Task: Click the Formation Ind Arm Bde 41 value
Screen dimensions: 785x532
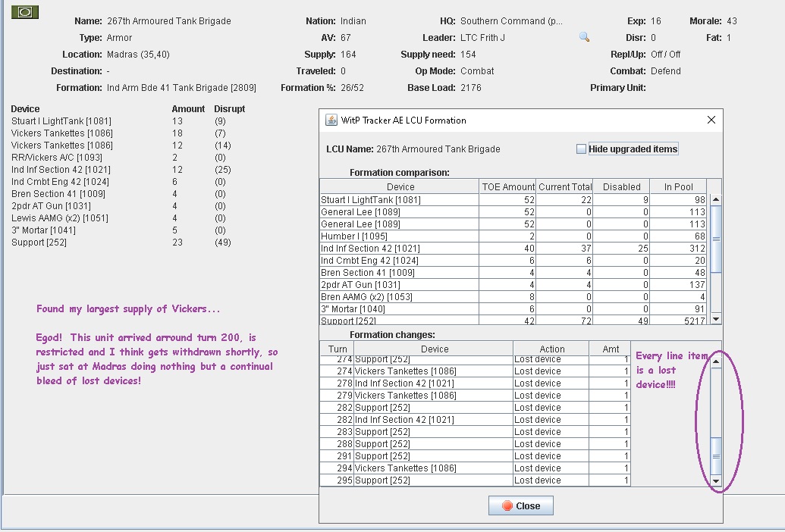Action: [181, 87]
